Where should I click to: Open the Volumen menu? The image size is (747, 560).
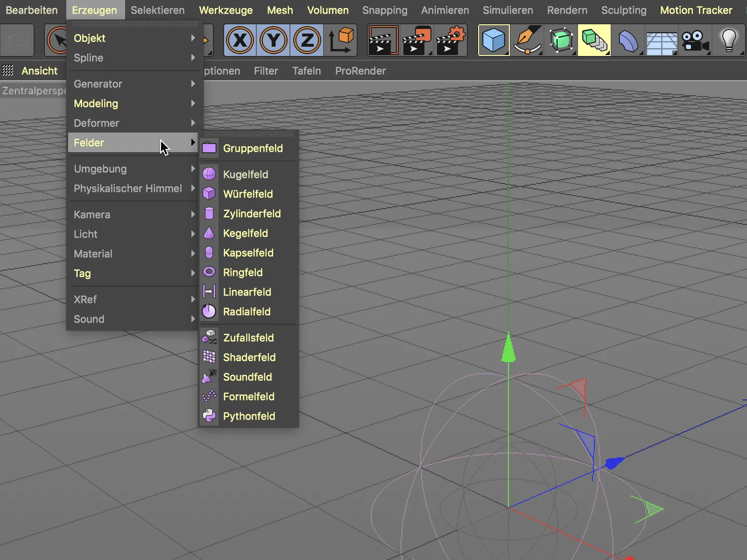(x=328, y=10)
